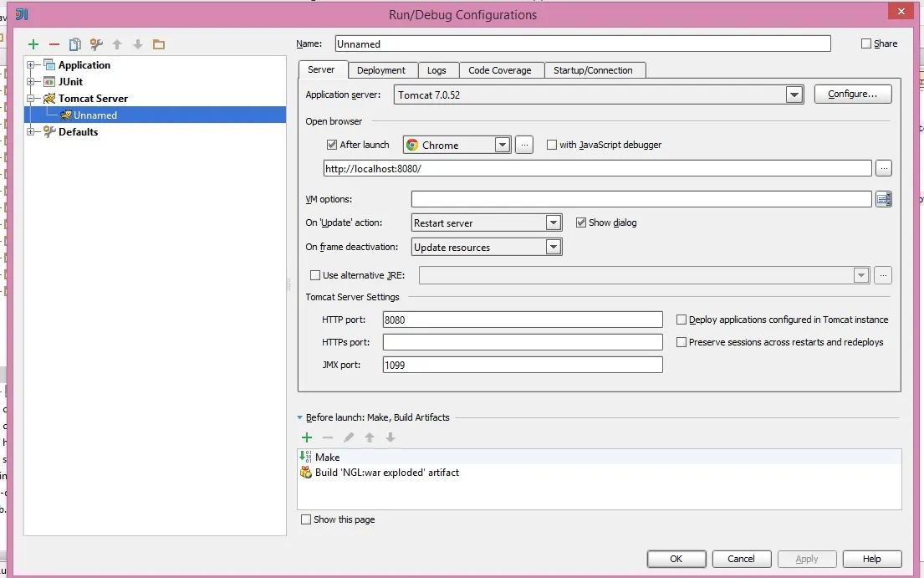The height and width of the screenshot is (578, 924).
Task: Click the Cancel button
Action: tap(742, 559)
